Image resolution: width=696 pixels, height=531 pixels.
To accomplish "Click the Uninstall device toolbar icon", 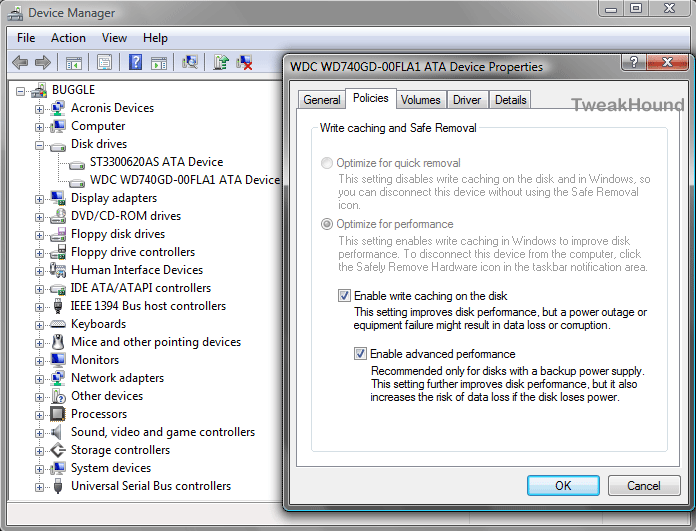I will (244, 63).
